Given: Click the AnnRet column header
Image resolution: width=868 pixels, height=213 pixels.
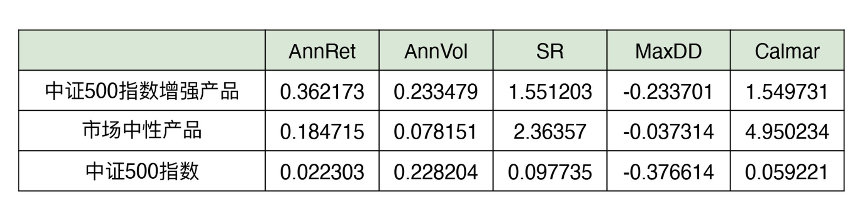Looking at the screenshot, I should coord(322,51).
